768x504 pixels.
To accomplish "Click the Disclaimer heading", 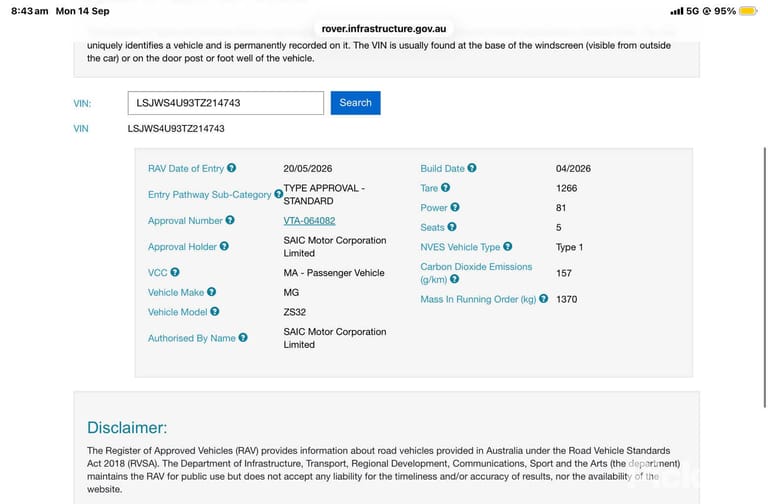I will point(127,428).
